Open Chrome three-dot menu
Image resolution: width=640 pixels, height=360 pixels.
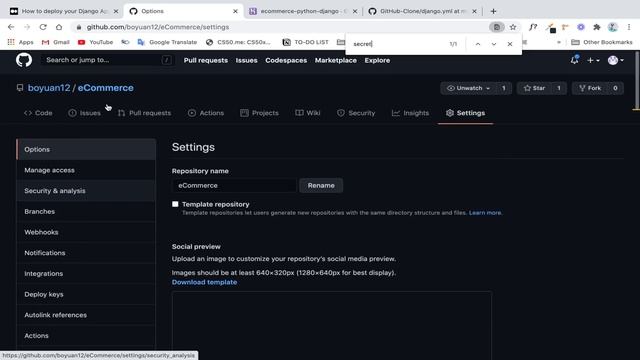pos(629,27)
